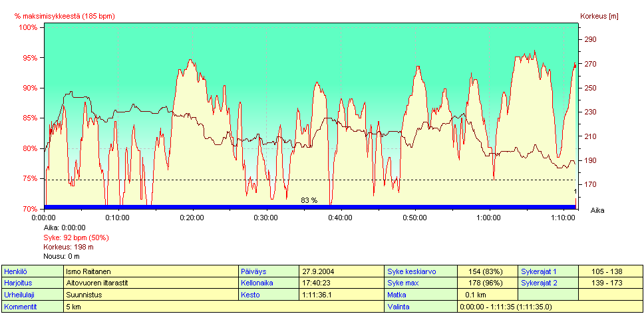Select the 0:10:00 mark on time axis

pyautogui.click(x=118, y=218)
